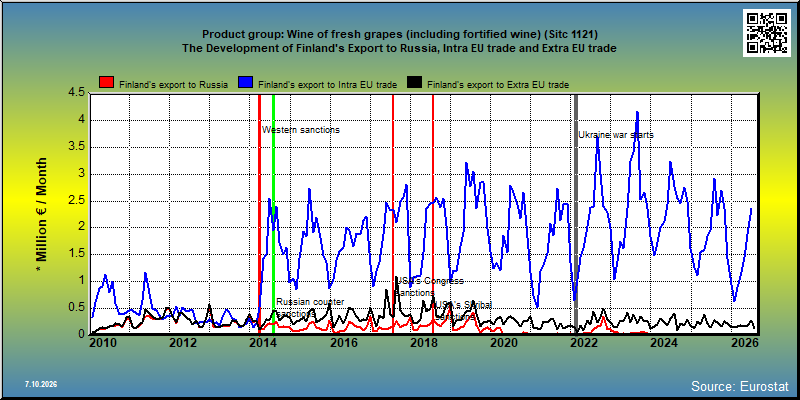Click the blue legend swatch for Intra EU
The height and width of the screenshot is (400, 800).
click(246, 84)
